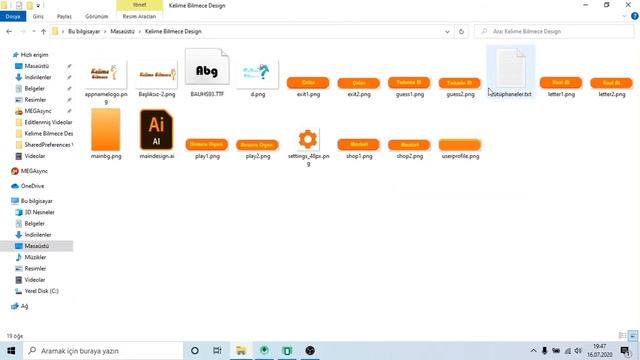The width and height of the screenshot is (640, 360).
Task: Select guess2.png file
Action: tap(460, 87)
